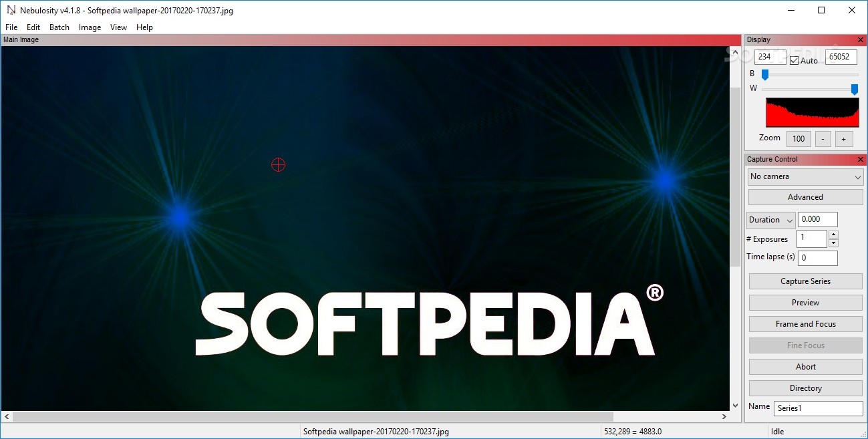868x439 pixels.
Task: Click the Nebulosity app icon in title bar
Action: point(11,10)
